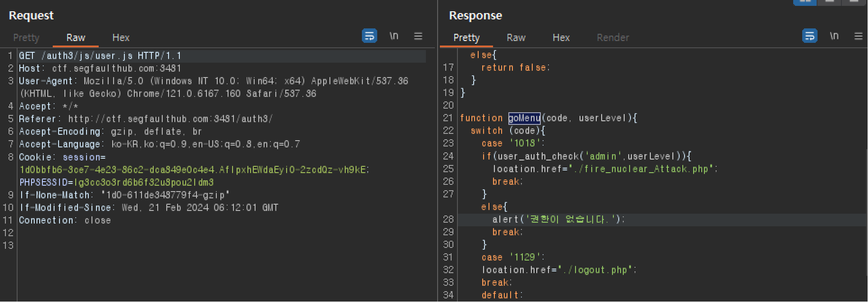This screenshot has width=868, height=302.
Task: Show \n characters in Response panel
Action: point(834,36)
